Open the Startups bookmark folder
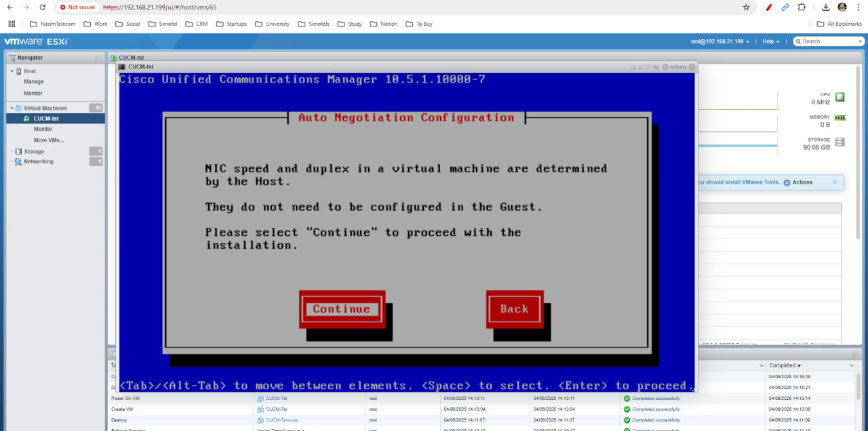Viewport: 868px width, 431px height. (x=231, y=24)
